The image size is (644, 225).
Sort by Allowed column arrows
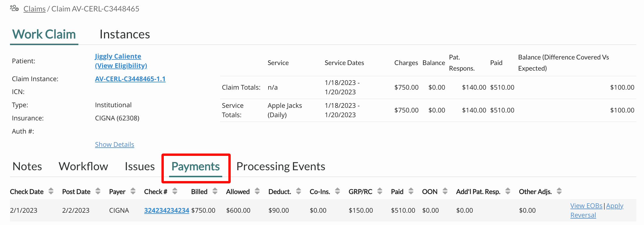(257, 191)
